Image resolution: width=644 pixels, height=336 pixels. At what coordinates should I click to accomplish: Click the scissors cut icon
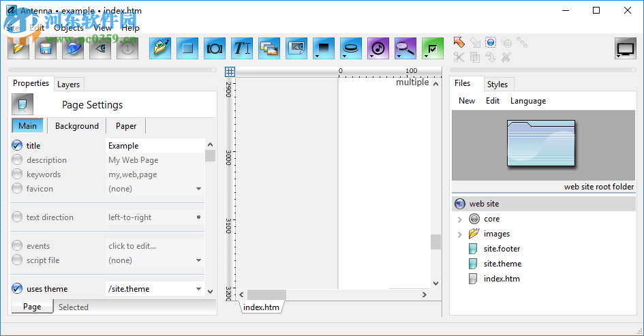tap(459, 57)
